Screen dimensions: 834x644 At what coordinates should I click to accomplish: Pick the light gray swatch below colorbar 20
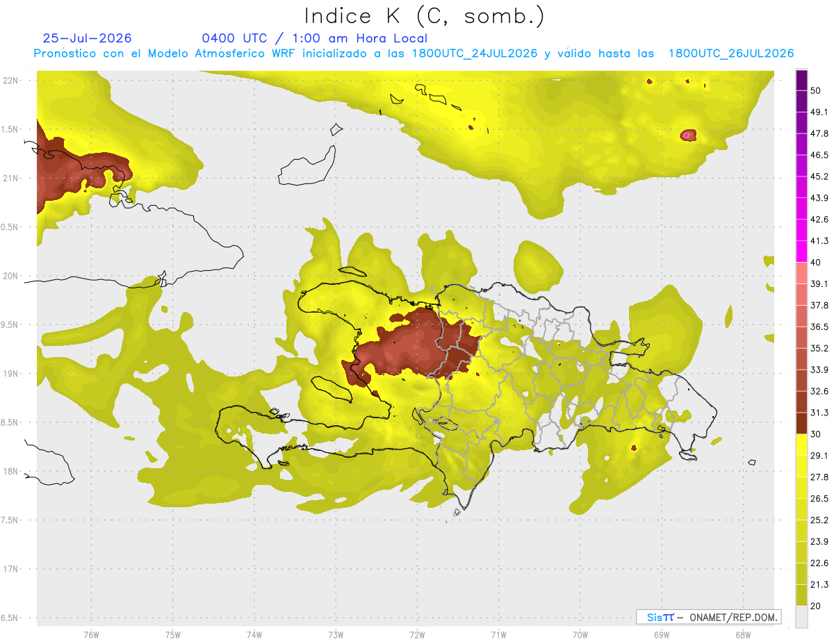pos(801,616)
